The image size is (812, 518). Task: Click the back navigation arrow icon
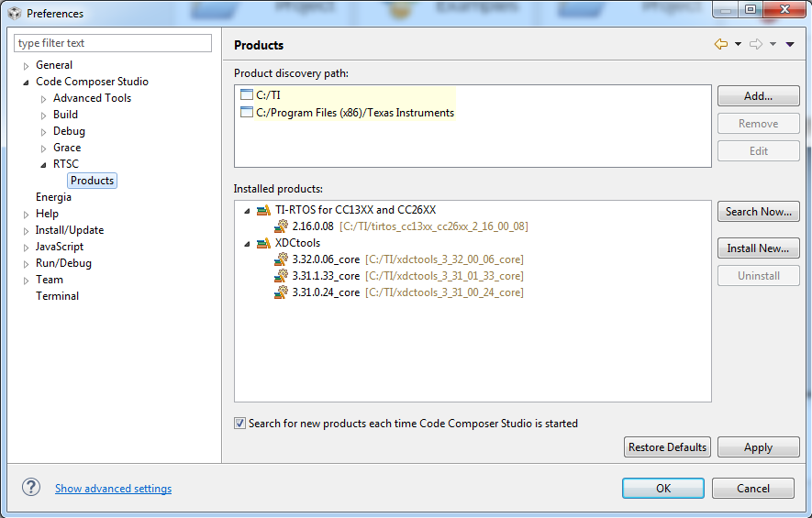coord(720,45)
